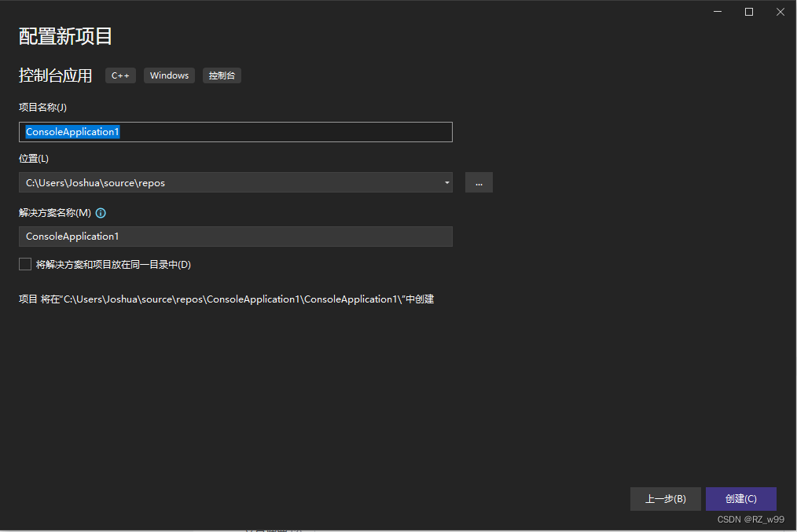Click inside the location path text area
The width and height of the screenshot is (797, 532).
click(220, 182)
